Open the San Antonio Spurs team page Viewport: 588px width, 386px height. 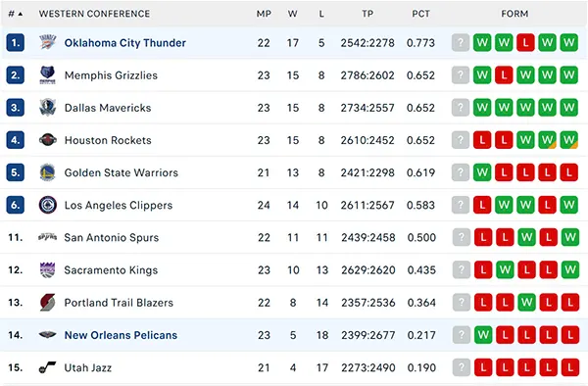(112, 238)
